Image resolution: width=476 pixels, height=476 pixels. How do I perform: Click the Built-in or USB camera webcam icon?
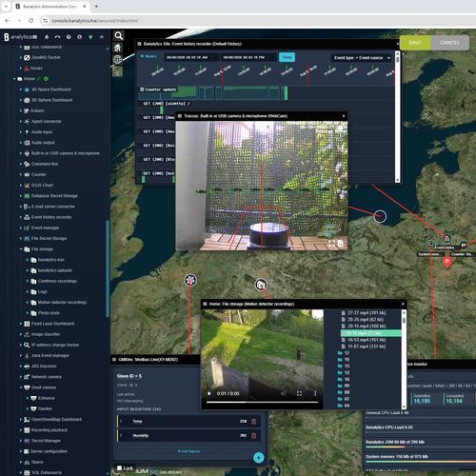point(27,153)
